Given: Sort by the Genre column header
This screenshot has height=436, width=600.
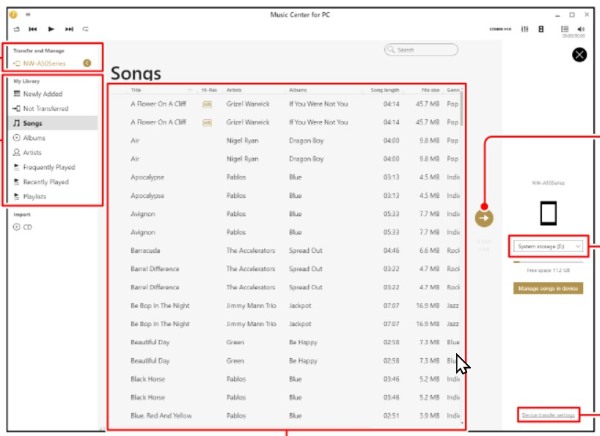Looking at the screenshot, I should (453, 90).
